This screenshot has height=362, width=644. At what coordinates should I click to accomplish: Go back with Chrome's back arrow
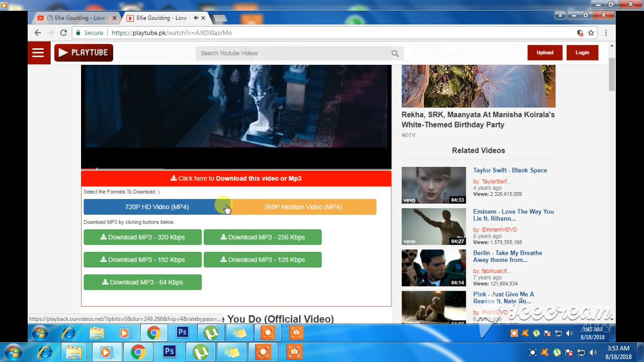[x=38, y=33]
